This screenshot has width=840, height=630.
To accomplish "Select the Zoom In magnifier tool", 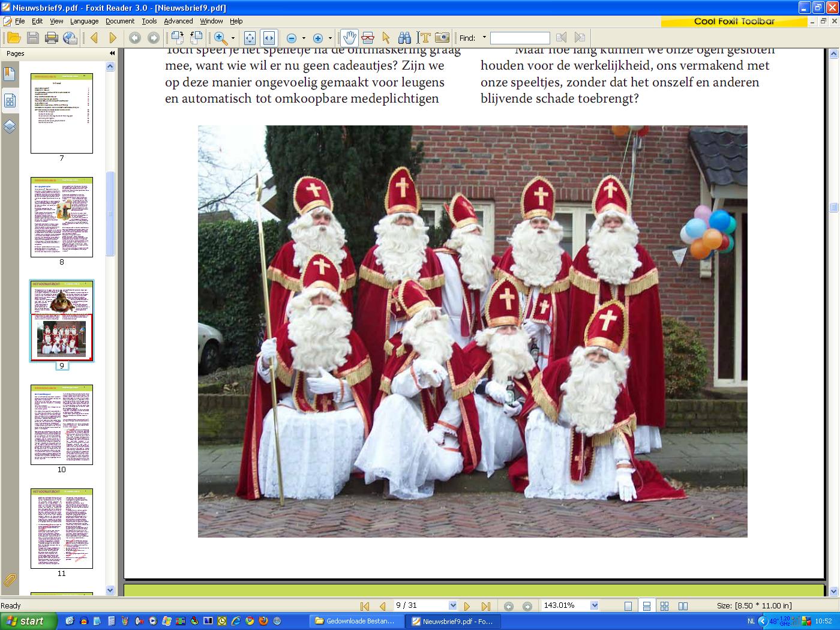I will pos(221,38).
